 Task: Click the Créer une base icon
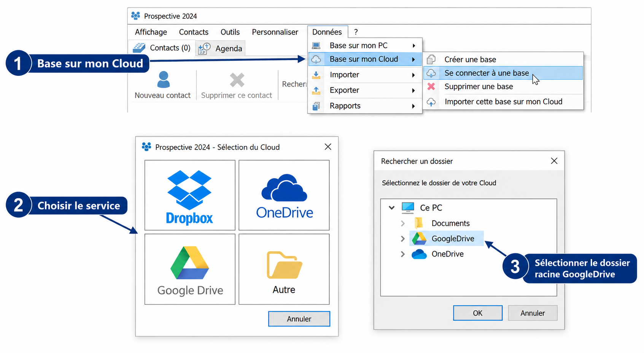click(x=431, y=59)
